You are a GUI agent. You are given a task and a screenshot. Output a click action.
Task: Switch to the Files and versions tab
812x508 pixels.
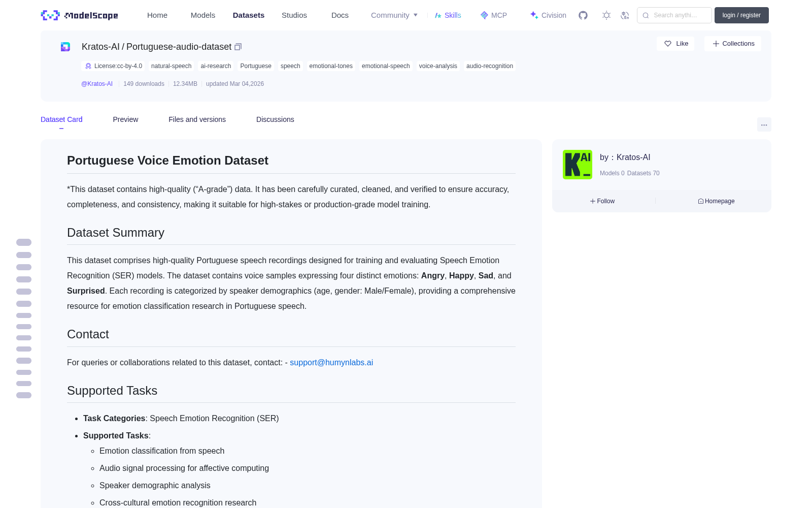click(197, 119)
